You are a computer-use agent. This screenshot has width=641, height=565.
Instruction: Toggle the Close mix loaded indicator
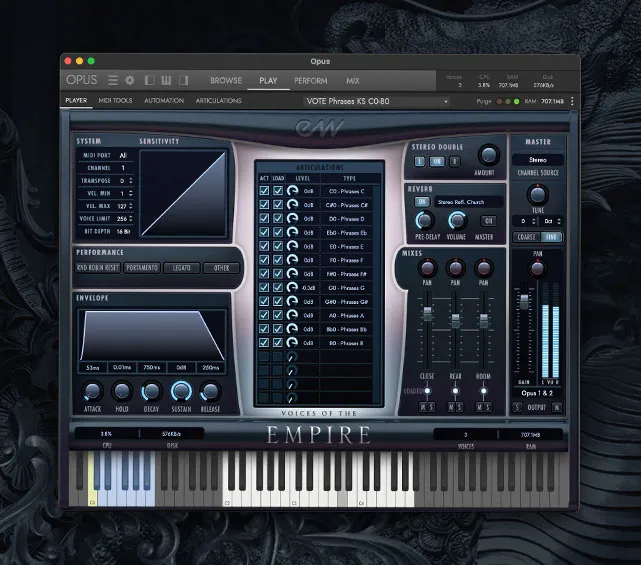[427, 391]
